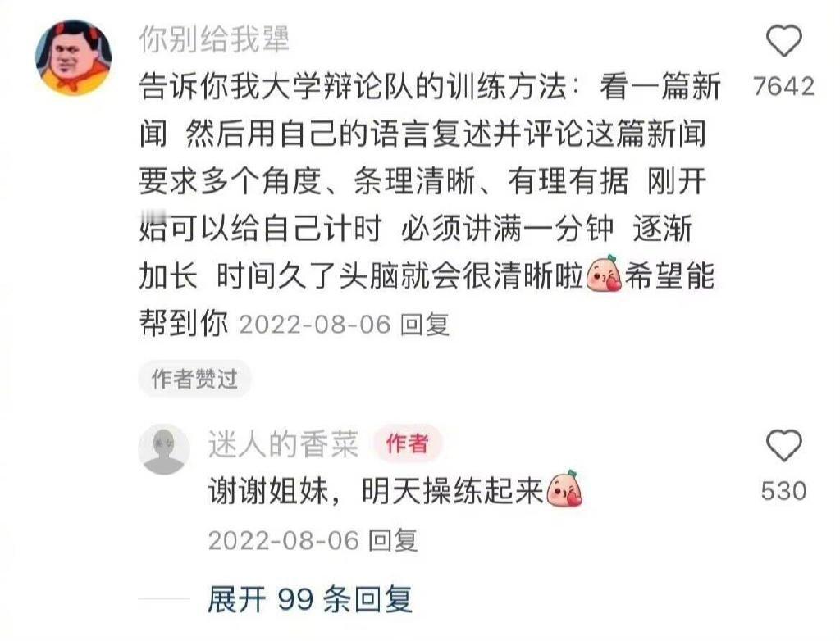Select the comment text starting 告诉你我大学辩论队
The image size is (840, 641).
click(429, 205)
